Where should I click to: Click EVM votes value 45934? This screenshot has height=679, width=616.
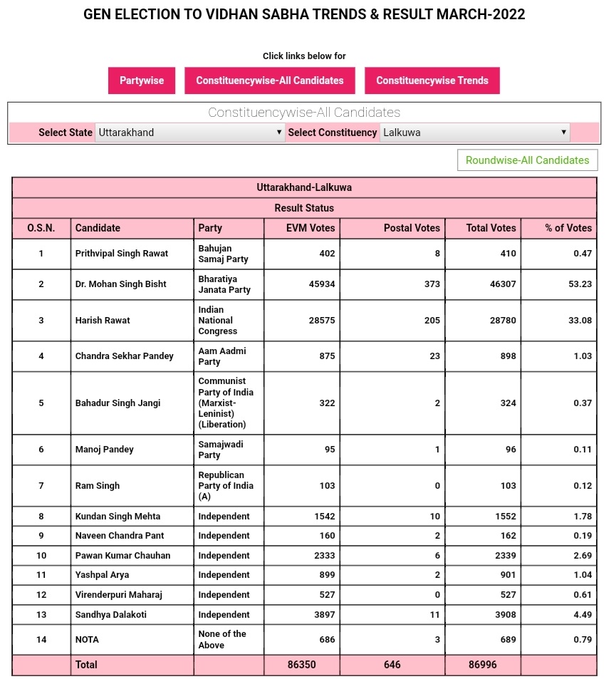tap(322, 284)
